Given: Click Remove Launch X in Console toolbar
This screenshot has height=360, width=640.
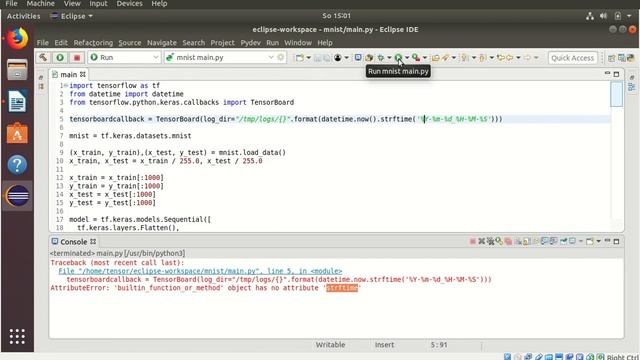Looking at the screenshot, I should (482, 242).
